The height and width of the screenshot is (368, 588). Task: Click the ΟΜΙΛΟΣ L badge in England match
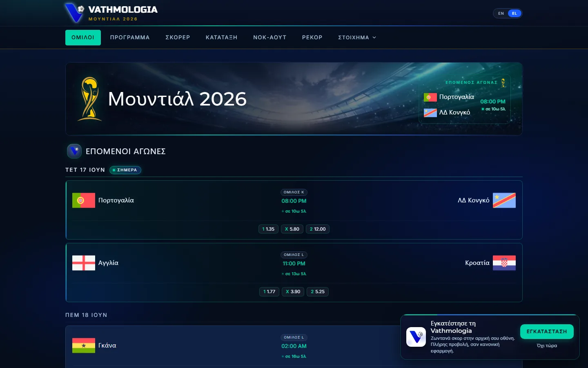coord(294,255)
